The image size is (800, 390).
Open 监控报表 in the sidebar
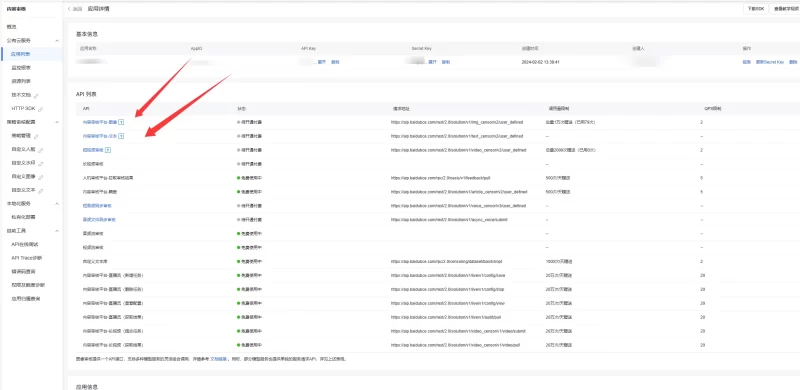[x=20, y=67]
